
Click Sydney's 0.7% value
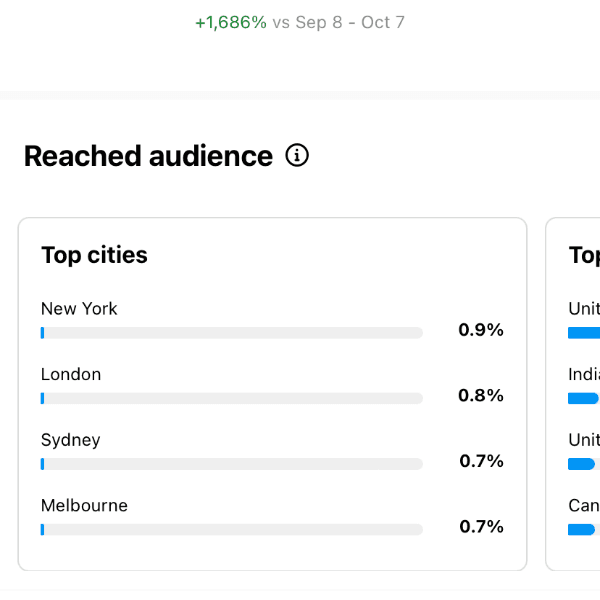(x=481, y=461)
